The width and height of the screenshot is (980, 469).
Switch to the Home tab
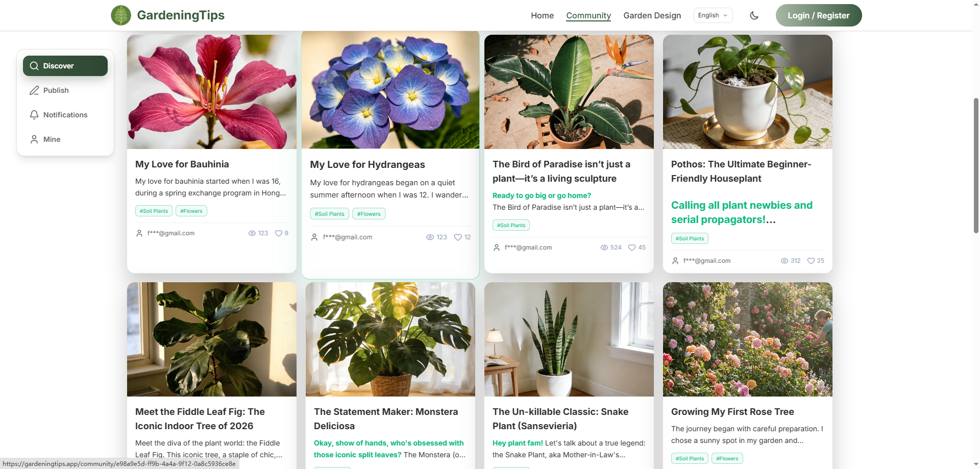coord(542,15)
